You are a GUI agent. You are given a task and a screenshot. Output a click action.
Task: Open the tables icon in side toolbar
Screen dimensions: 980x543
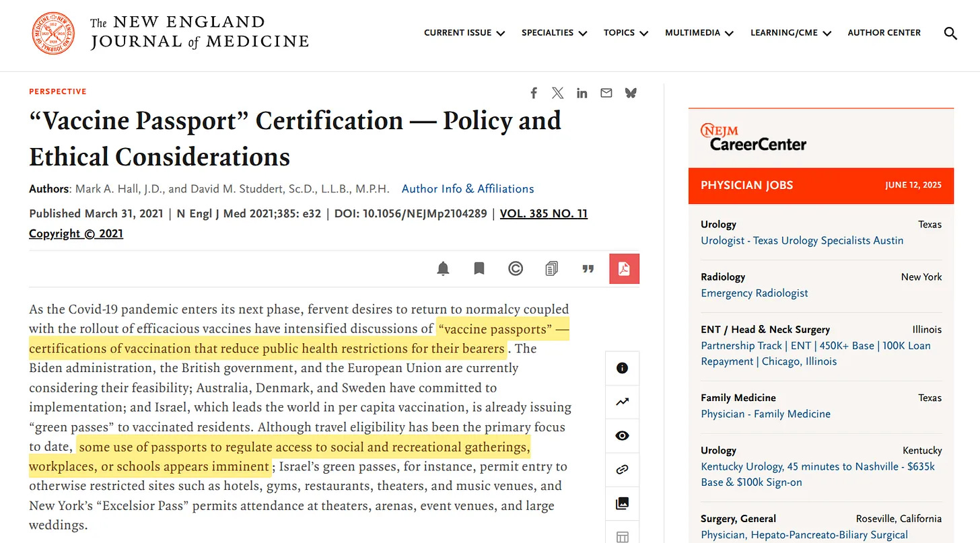(623, 536)
